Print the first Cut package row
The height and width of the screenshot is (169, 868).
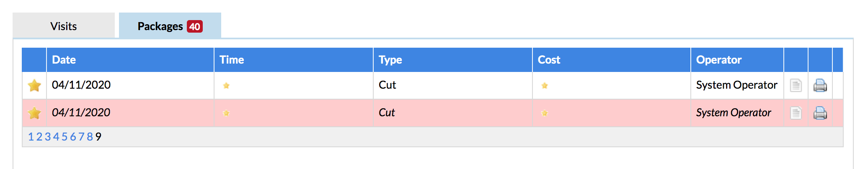tap(820, 85)
